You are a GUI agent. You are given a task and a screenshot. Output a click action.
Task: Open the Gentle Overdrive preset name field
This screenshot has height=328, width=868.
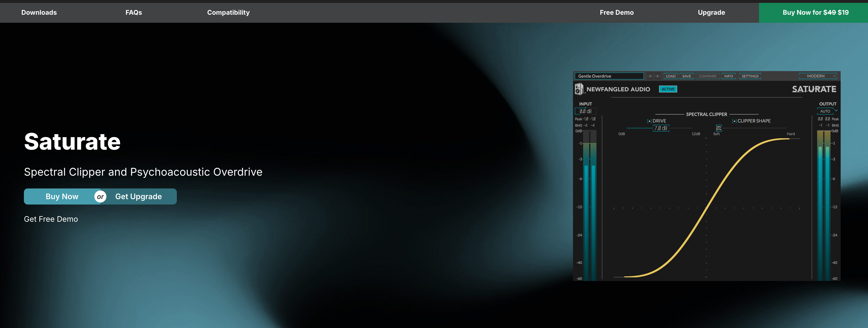click(609, 76)
